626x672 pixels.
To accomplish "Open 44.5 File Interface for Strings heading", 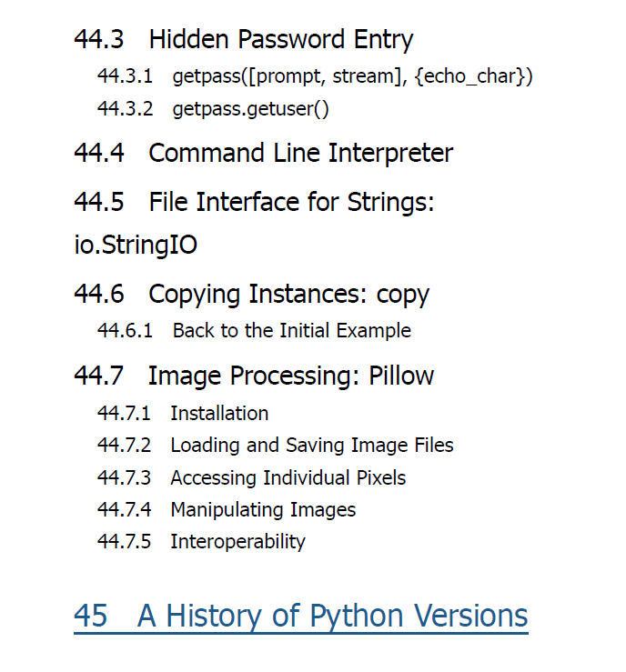I will (x=254, y=202).
